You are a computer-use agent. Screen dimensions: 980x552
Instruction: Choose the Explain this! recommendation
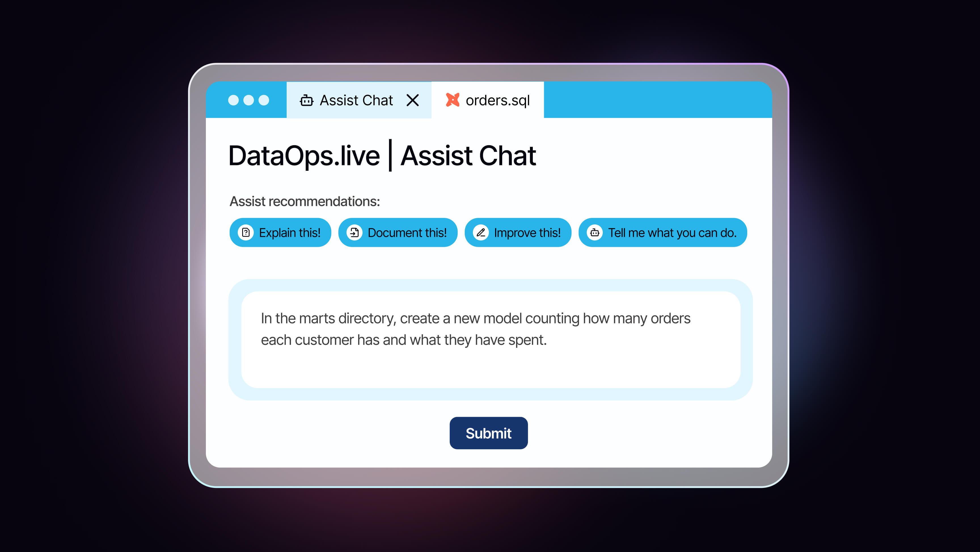280,232
